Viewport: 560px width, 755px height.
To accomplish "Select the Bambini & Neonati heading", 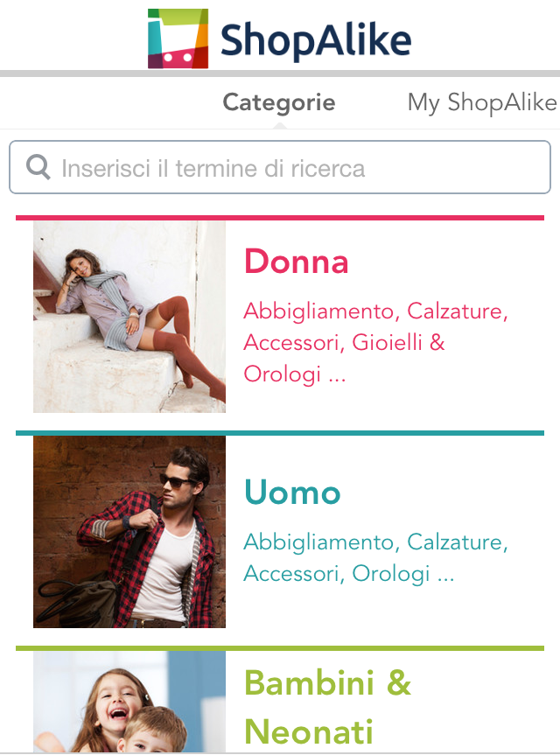I will pos(327,705).
